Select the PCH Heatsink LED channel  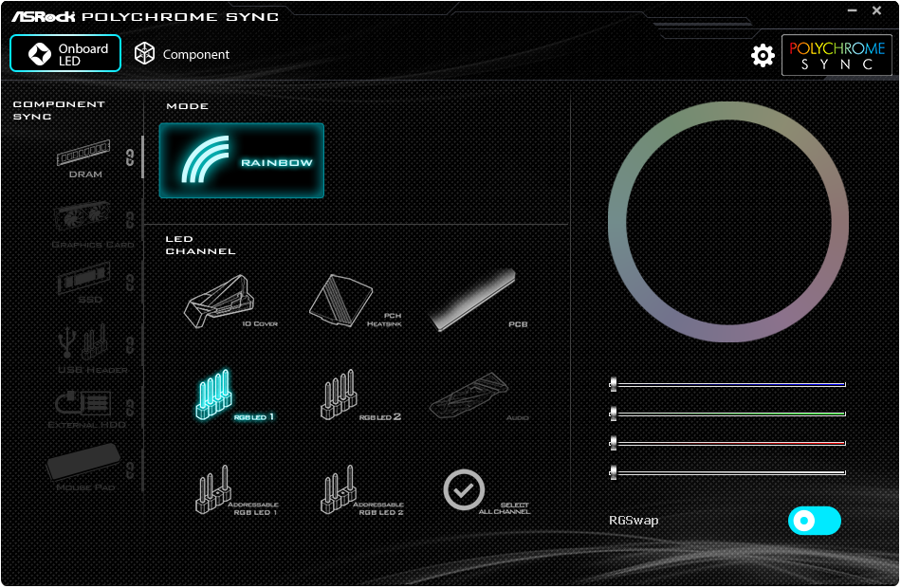point(355,302)
